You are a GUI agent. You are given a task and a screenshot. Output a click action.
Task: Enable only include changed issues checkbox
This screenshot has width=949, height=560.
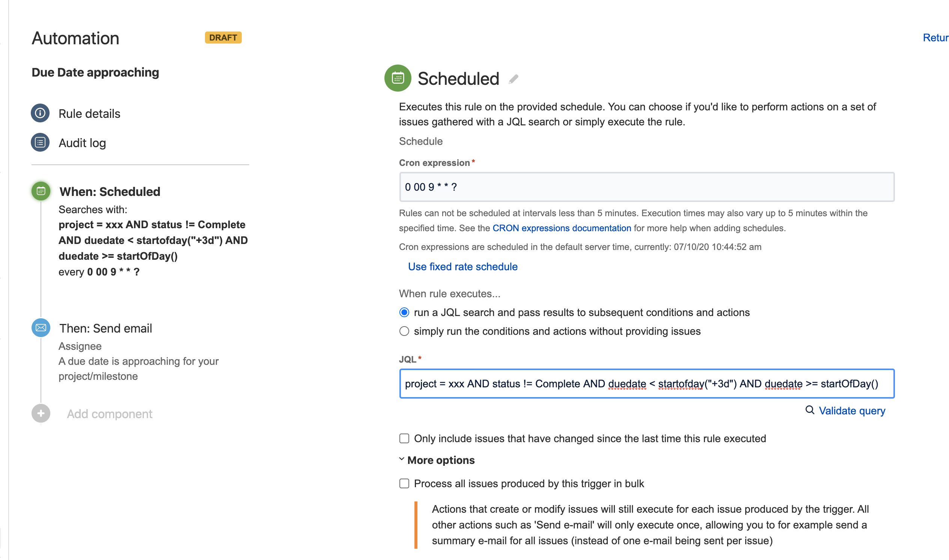point(404,438)
